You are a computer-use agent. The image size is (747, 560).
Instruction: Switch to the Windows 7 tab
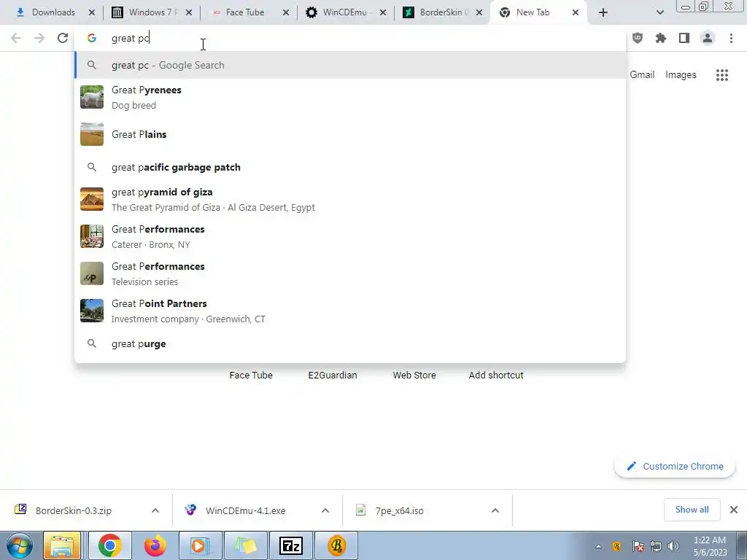tap(152, 12)
